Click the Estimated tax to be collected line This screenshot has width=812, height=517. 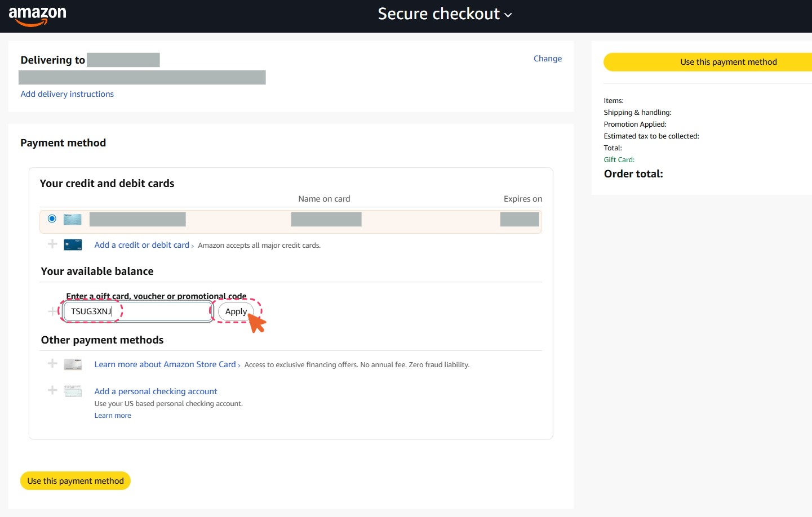point(651,136)
